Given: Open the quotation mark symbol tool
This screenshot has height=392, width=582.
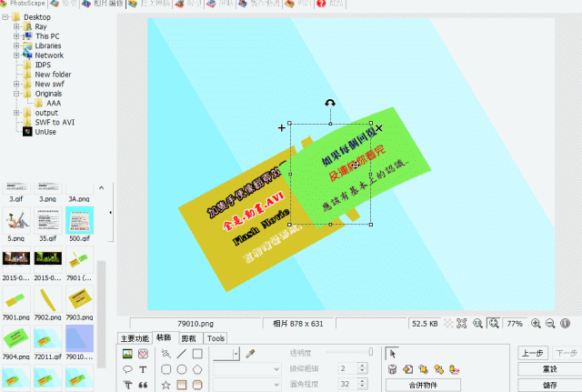Looking at the screenshot, I should [143, 385].
